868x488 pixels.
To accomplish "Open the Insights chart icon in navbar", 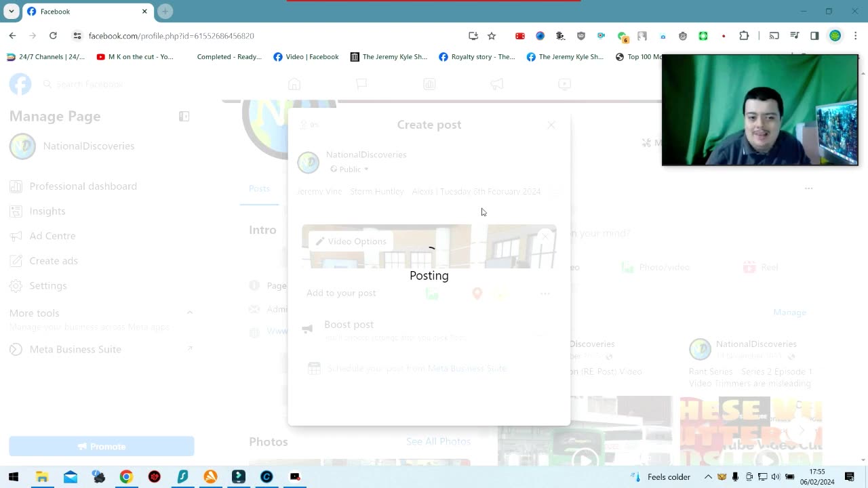I will pos(429,84).
